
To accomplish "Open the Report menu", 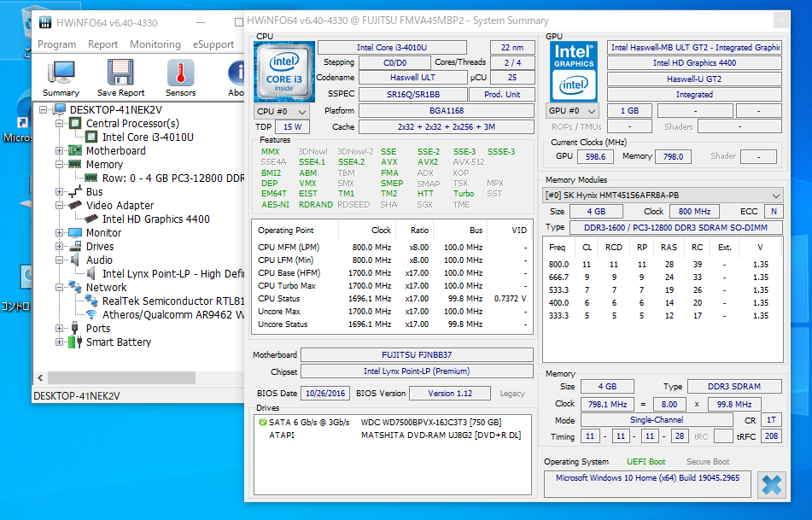I will 102,44.
